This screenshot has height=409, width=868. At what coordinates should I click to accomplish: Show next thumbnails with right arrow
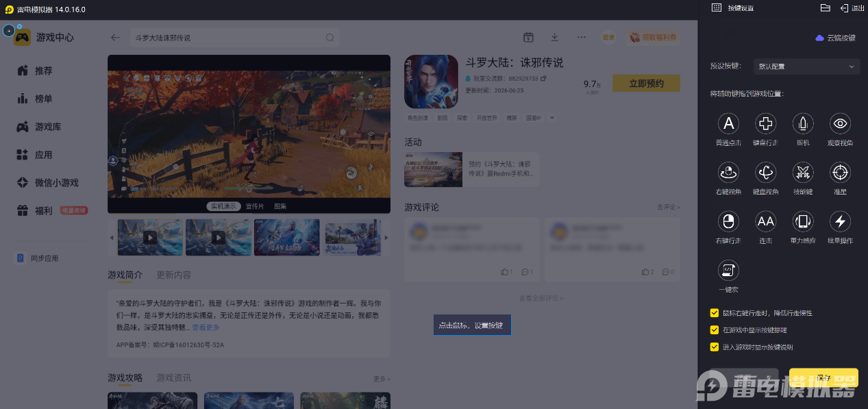pyautogui.click(x=386, y=238)
